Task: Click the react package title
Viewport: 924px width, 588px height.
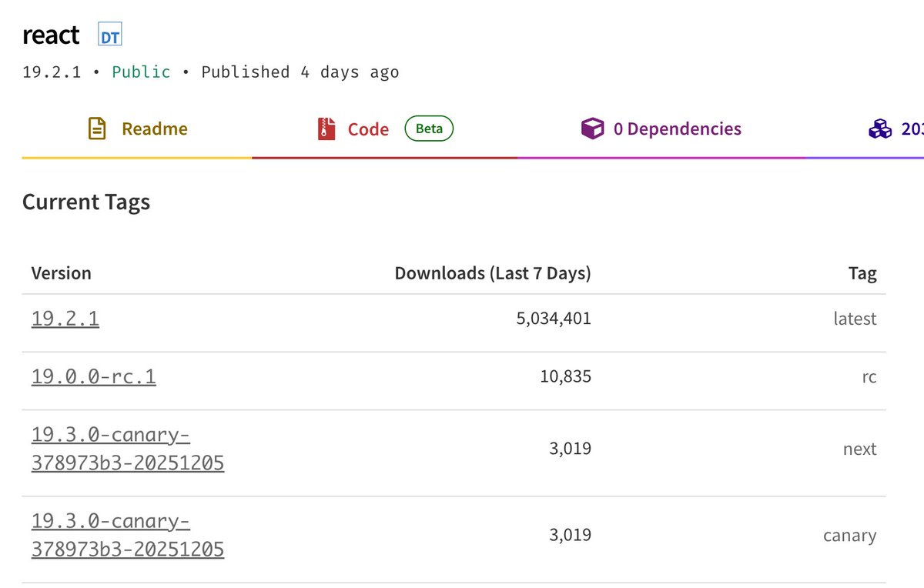Action: click(51, 35)
